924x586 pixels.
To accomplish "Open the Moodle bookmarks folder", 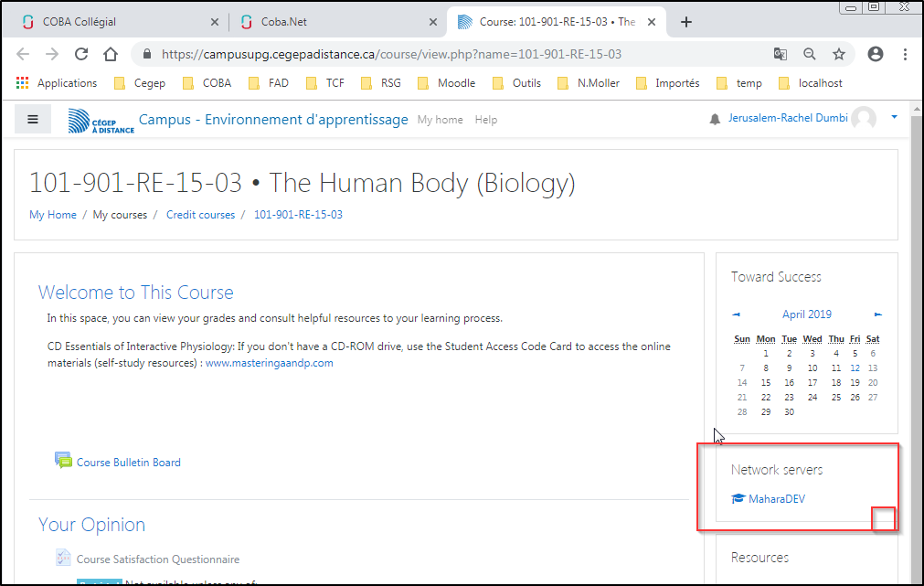I will click(447, 83).
